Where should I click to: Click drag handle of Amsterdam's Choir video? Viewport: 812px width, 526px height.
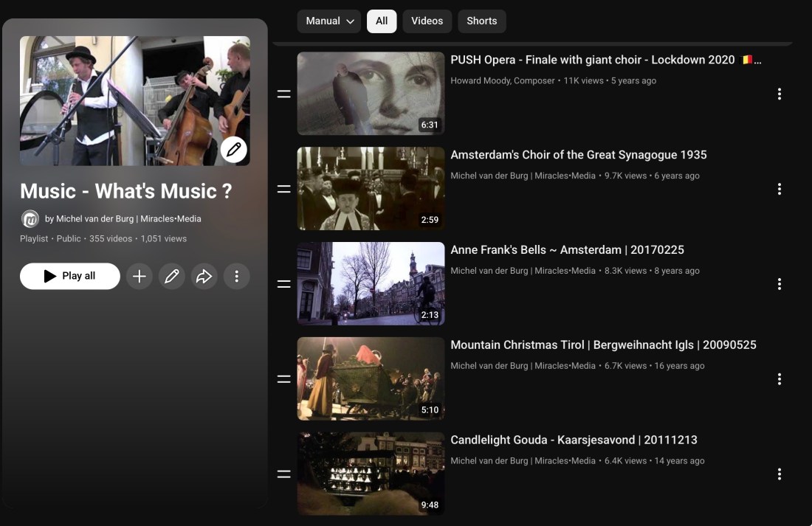coord(283,189)
